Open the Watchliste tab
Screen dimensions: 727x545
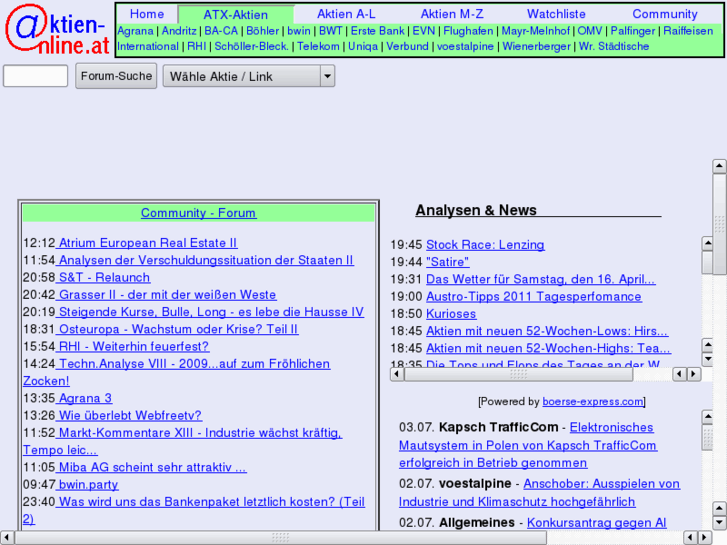(556, 14)
